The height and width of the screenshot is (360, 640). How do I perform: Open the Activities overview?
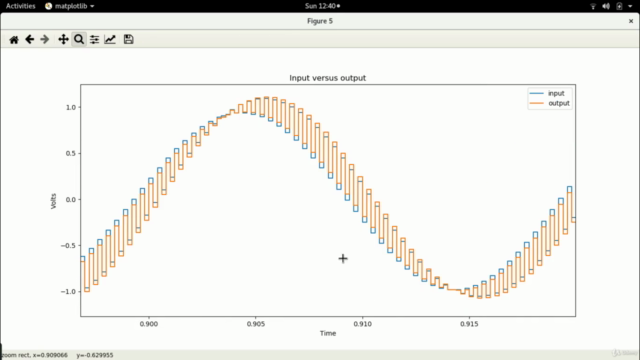[x=20, y=6]
